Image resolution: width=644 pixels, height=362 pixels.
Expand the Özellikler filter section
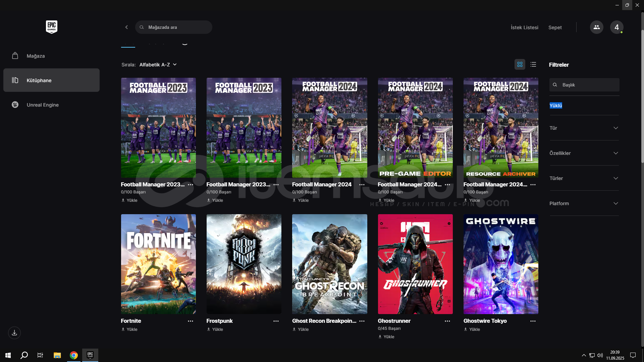coord(584,153)
